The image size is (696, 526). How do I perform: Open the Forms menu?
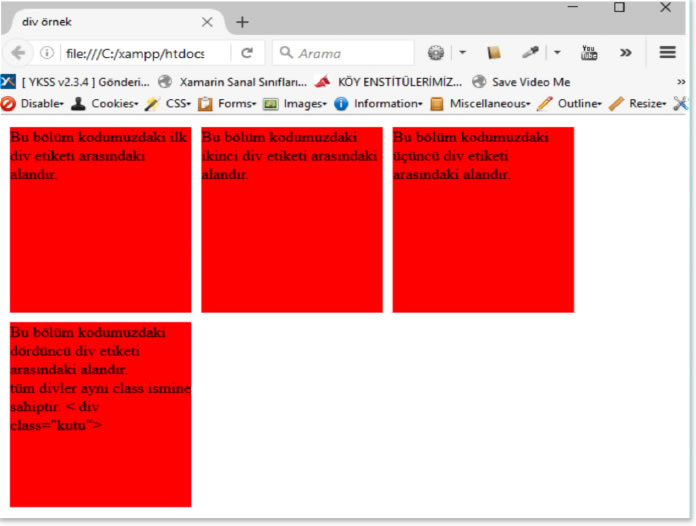(x=227, y=103)
